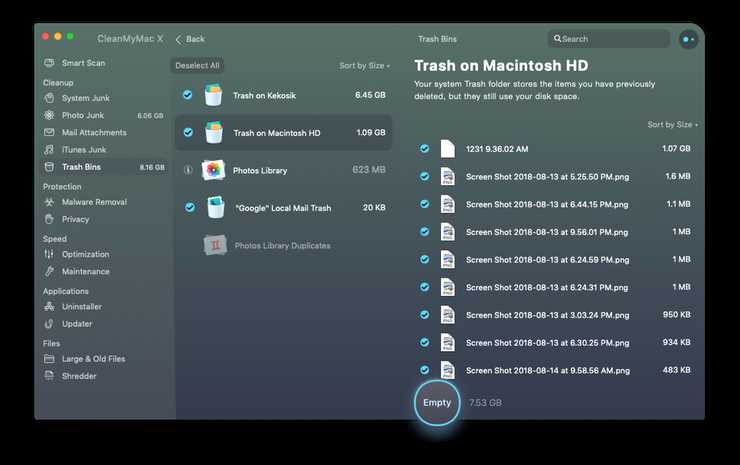Screen dimensions: 740x465
Task: Click the 6.45 GB size of Kekosik trash
Action: click(x=370, y=95)
